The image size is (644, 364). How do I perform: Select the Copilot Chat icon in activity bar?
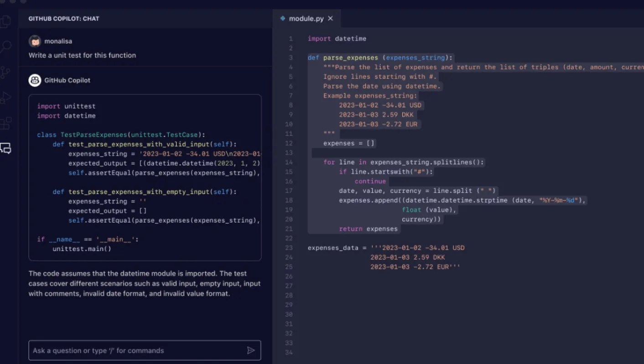(x=5, y=148)
